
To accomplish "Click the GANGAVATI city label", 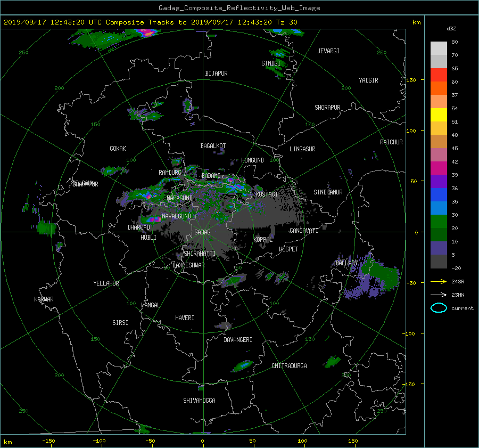I will tap(304, 231).
